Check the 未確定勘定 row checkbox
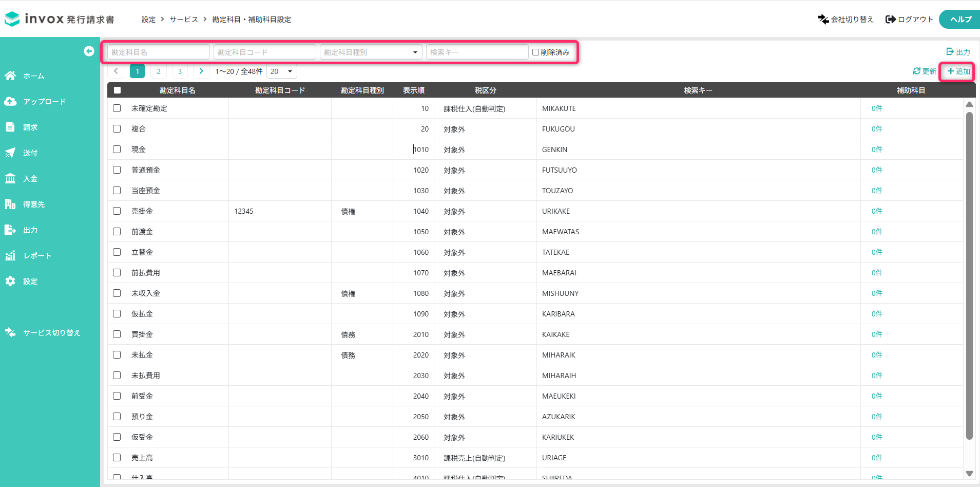Image resolution: width=980 pixels, height=487 pixels. [117, 108]
